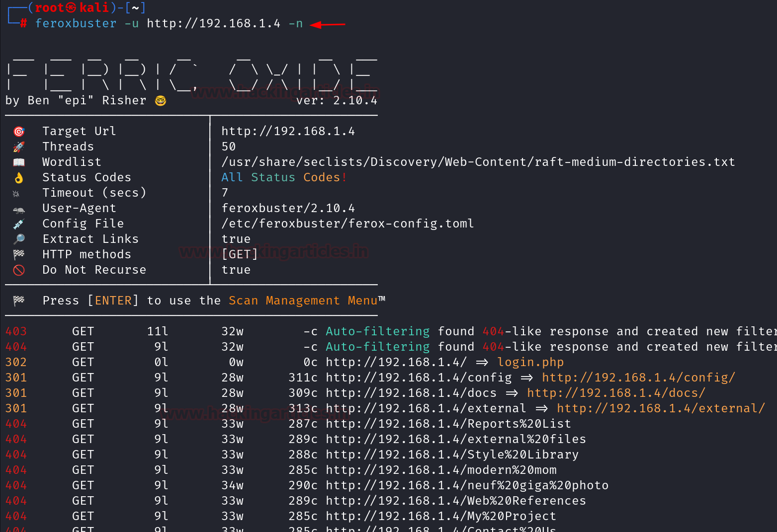Open the http://192.168.1.4/config/ redirect link

[x=638, y=378]
